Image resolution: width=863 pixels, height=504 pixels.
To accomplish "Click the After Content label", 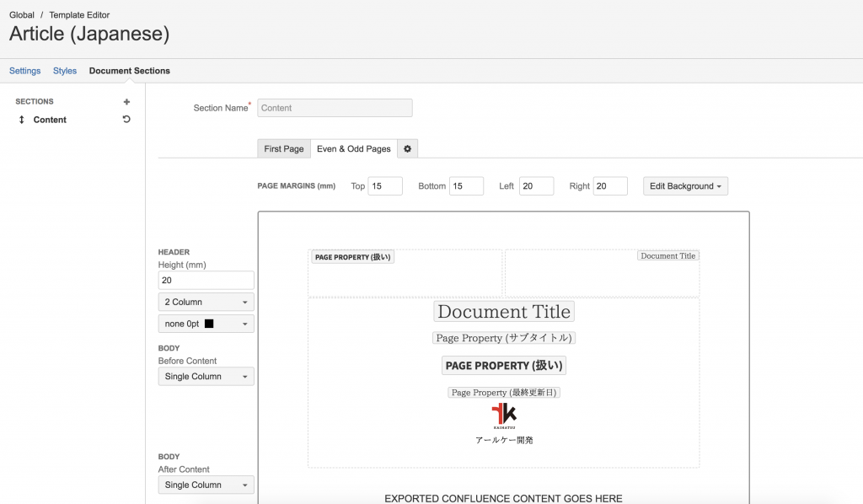I will (x=184, y=469).
